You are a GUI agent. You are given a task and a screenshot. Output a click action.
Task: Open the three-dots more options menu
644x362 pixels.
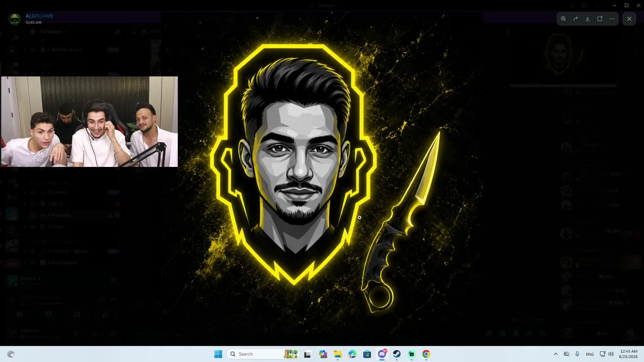[612, 19]
